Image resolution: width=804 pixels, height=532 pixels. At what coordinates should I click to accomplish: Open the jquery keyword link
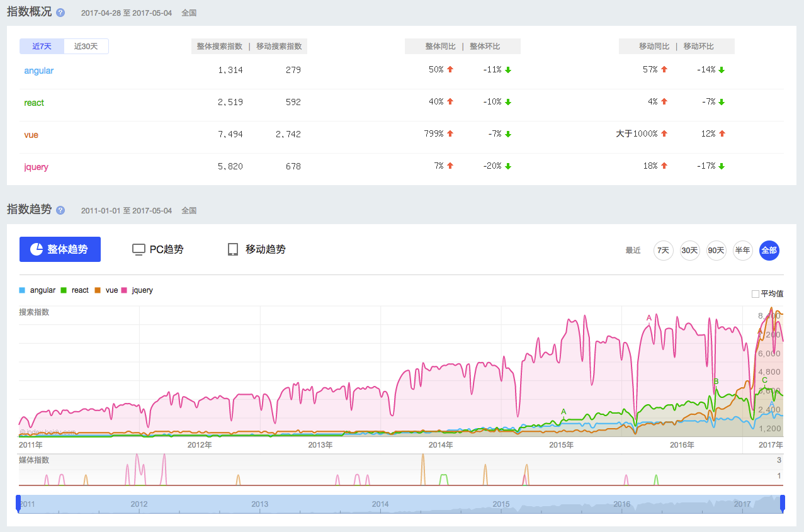point(37,167)
